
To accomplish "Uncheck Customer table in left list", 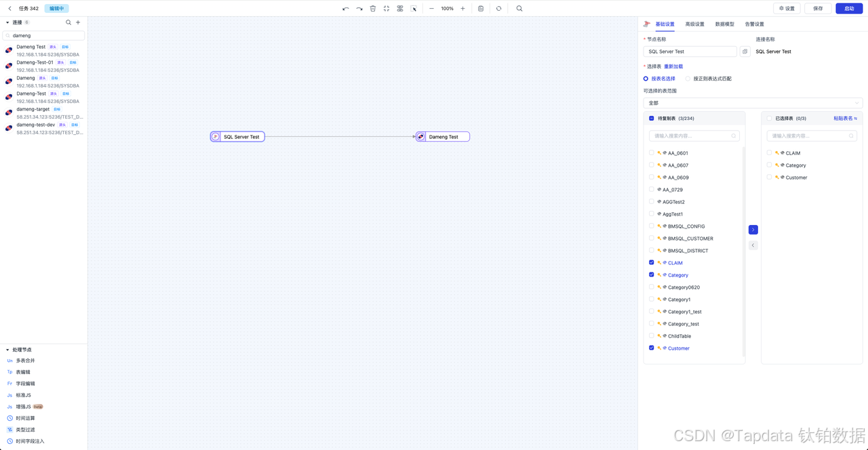I will point(652,348).
